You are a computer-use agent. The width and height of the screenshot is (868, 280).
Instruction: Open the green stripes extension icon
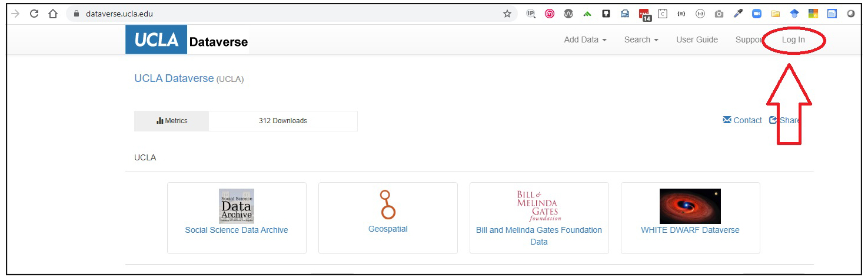(x=587, y=14)
